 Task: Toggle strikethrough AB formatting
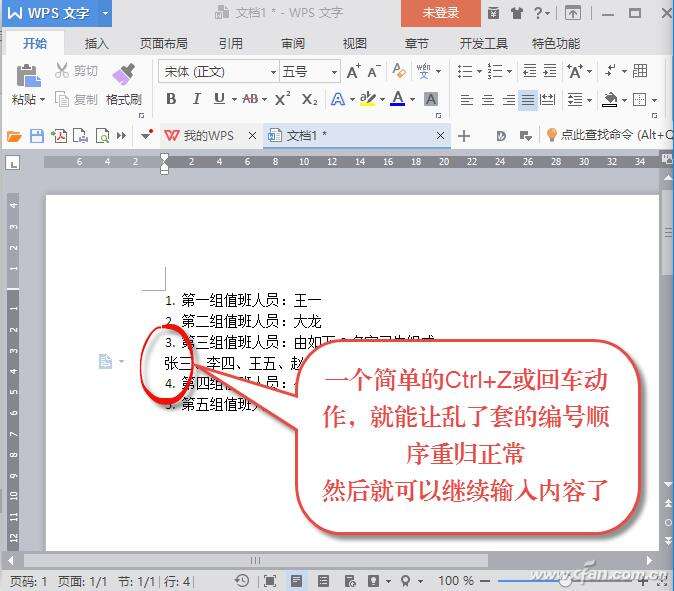pyautogui.click(x=250, y=99)
